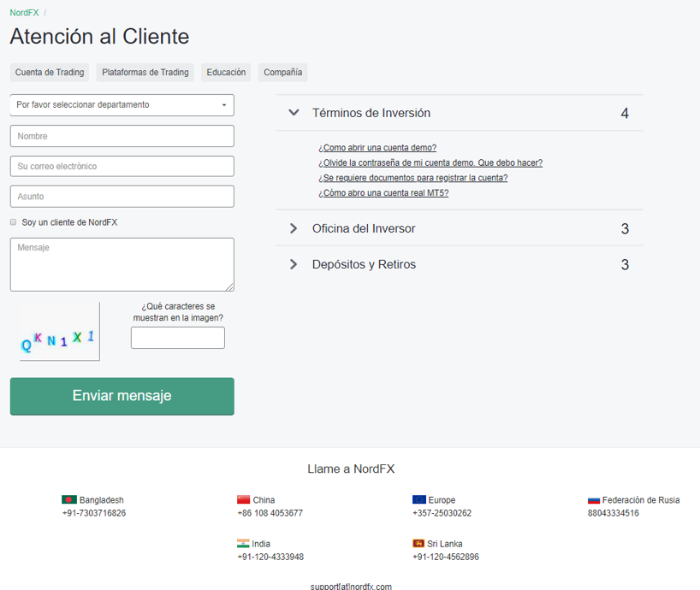The height and width of the screenshot is (590, 700).
Task: Click the NordFX breadcrumb link
Action: (x=24, y=13)
